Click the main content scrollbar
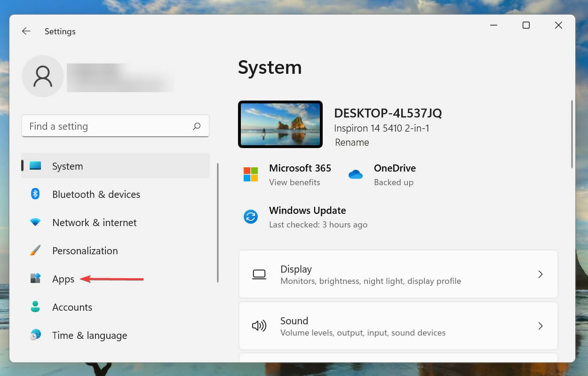This screenshot has height=376, width=588. point(572,133)
